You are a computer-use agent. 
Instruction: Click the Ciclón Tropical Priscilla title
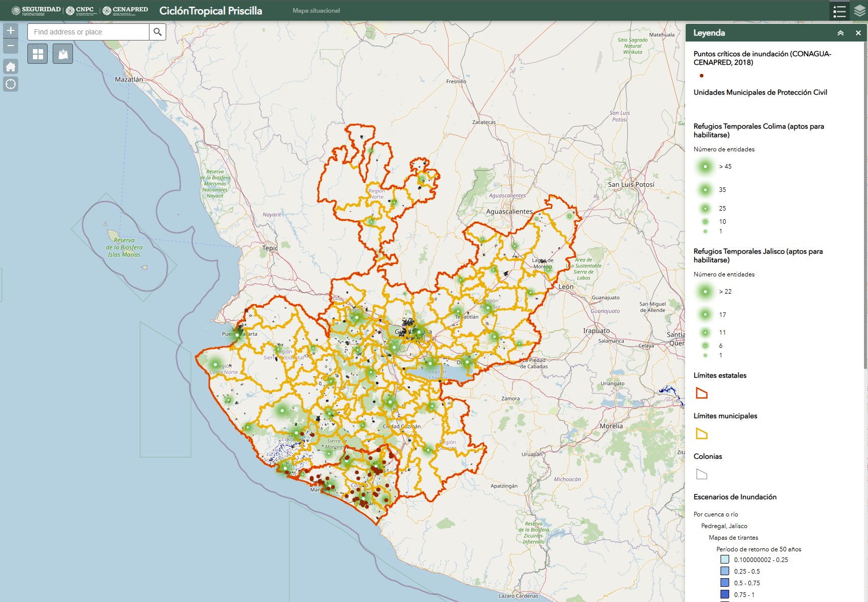211,11
